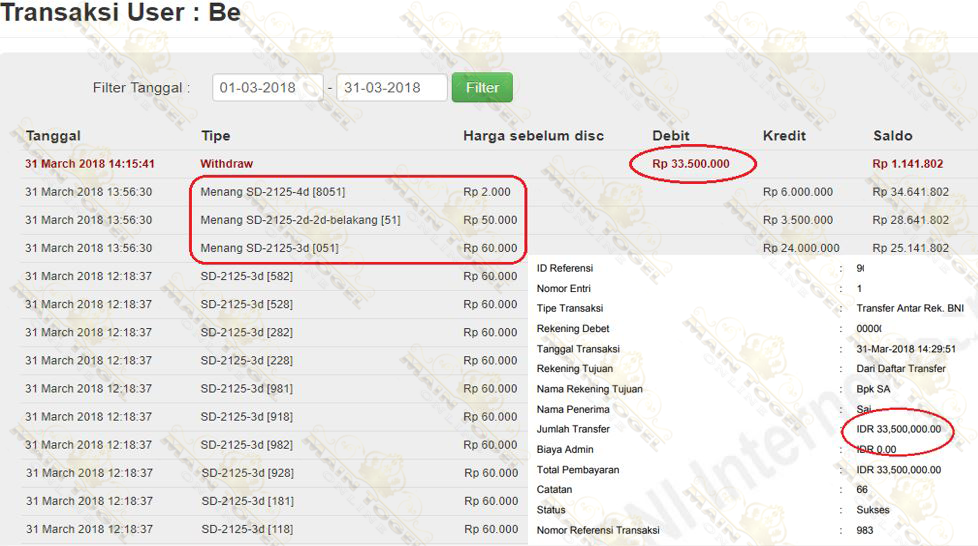This screenshot has height=546, width=978.
Task: Click the circled Rp 33.500.000 debit amount
Action: [x=691, y=164]
